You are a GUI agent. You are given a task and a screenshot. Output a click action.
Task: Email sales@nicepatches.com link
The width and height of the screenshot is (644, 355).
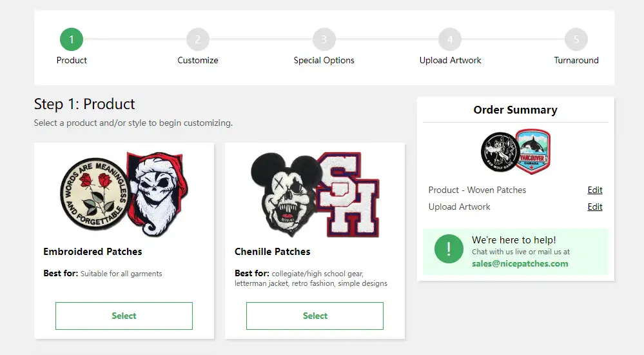520,264
